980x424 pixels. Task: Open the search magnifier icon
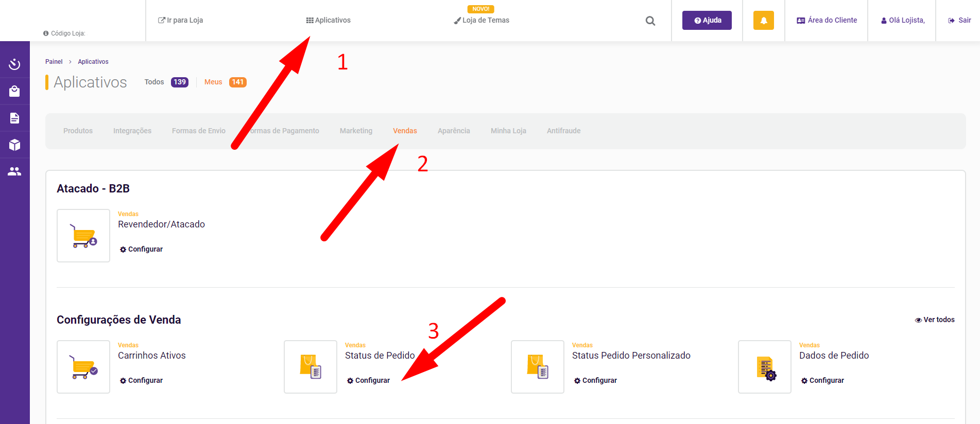[x=650, y=21]
